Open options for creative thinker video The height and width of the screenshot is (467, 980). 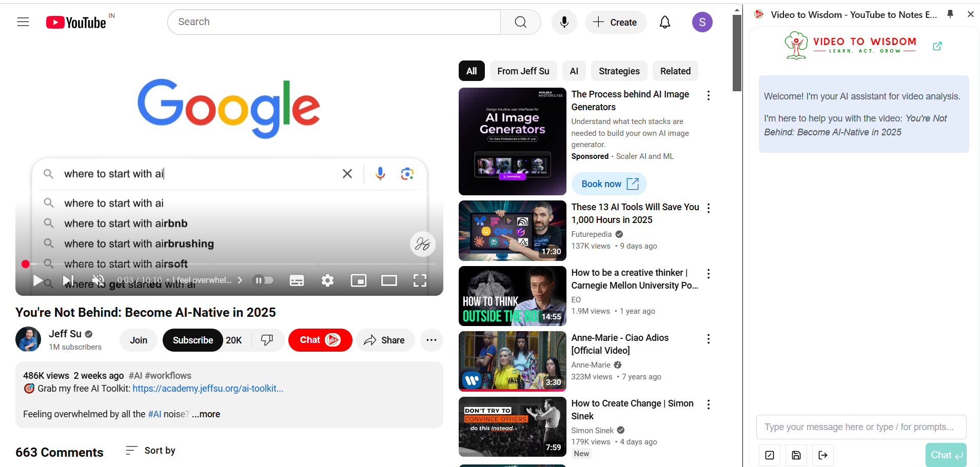[x=709, y=274]
